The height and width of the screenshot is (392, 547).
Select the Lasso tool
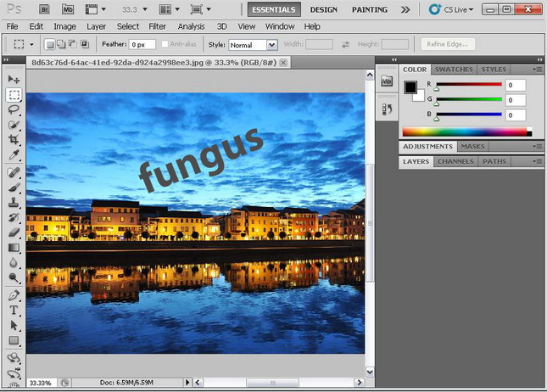coord(14,109)
